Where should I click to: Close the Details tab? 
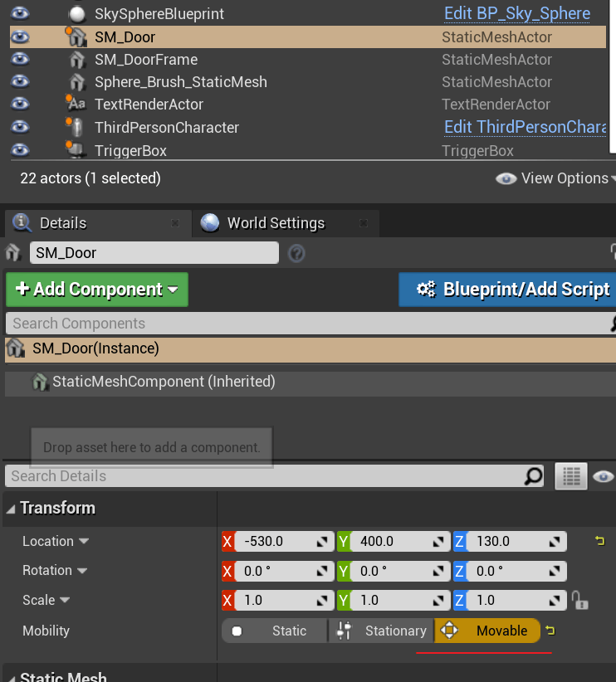tap(175, 223)
